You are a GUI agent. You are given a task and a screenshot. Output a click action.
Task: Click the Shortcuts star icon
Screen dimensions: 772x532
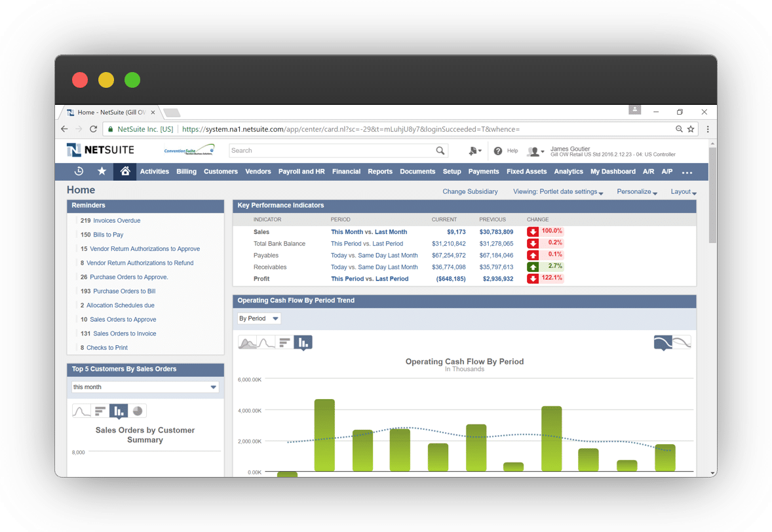point(102,172)
